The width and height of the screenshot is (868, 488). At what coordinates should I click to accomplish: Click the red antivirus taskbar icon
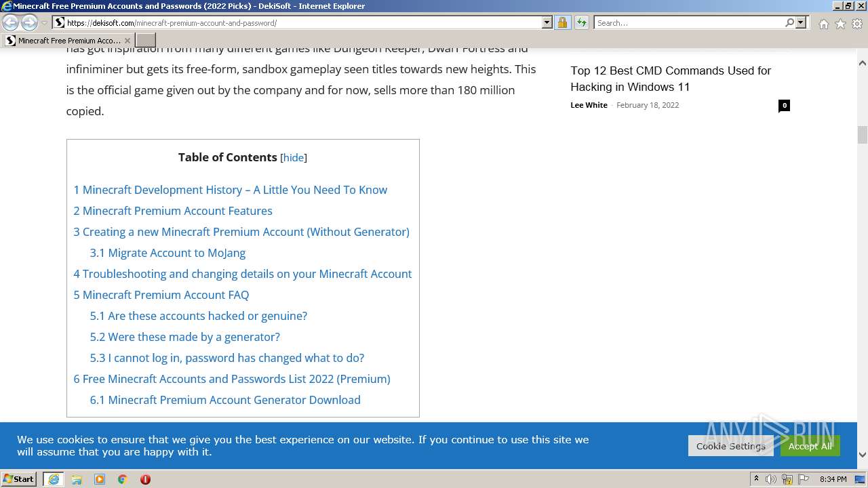pyautogui.click(x=145, y=479)
